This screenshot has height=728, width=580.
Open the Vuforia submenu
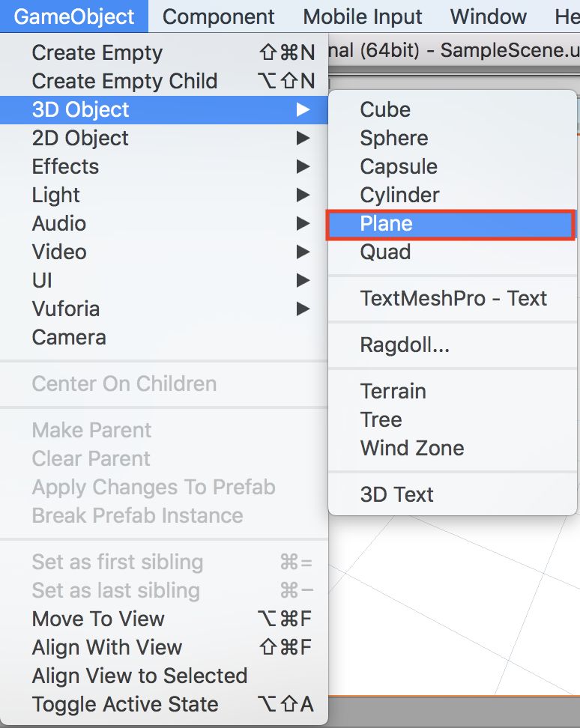pos(66,309)
